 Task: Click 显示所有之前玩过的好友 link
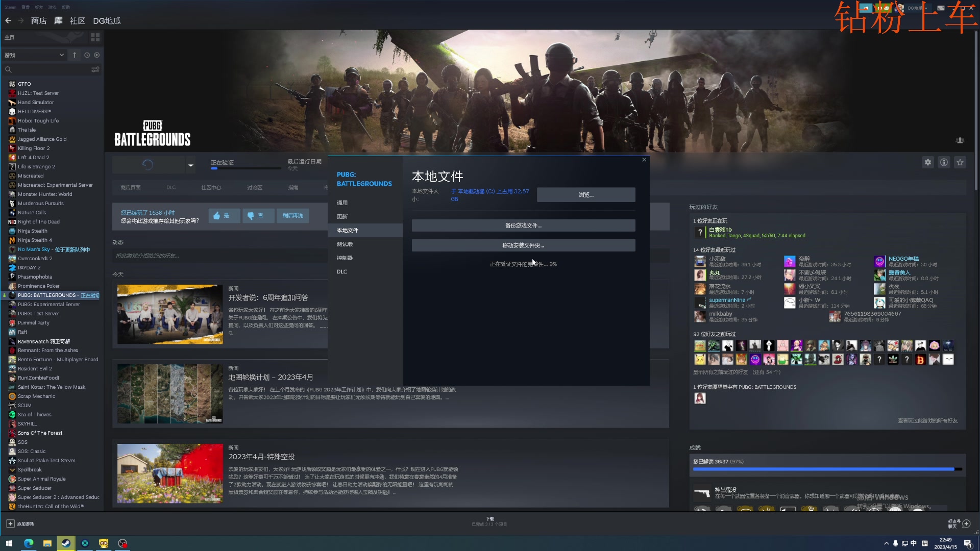coord(720,372)
